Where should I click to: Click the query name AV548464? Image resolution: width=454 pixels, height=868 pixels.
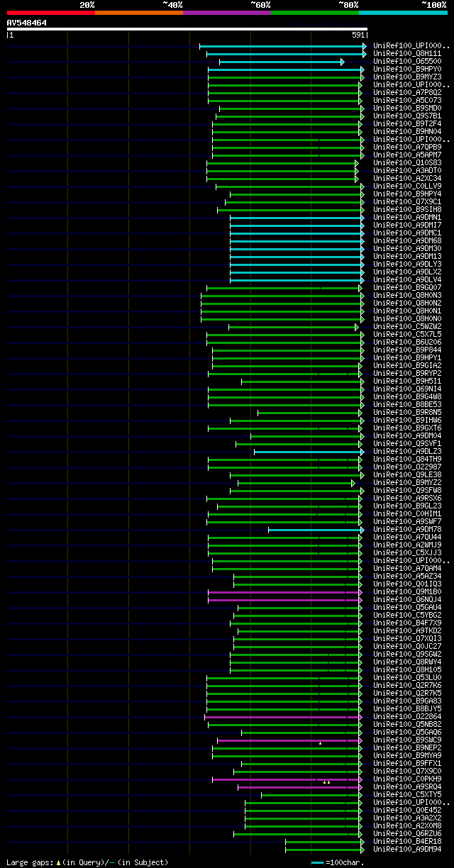27,23
